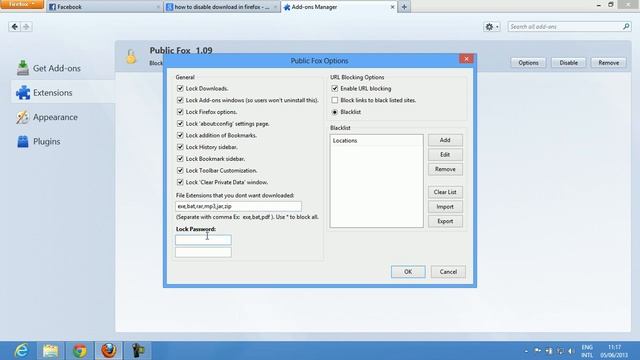Open File Explorer from the taskbar
The width and height of the screenshot is (640, 360).
coord(51,351)
